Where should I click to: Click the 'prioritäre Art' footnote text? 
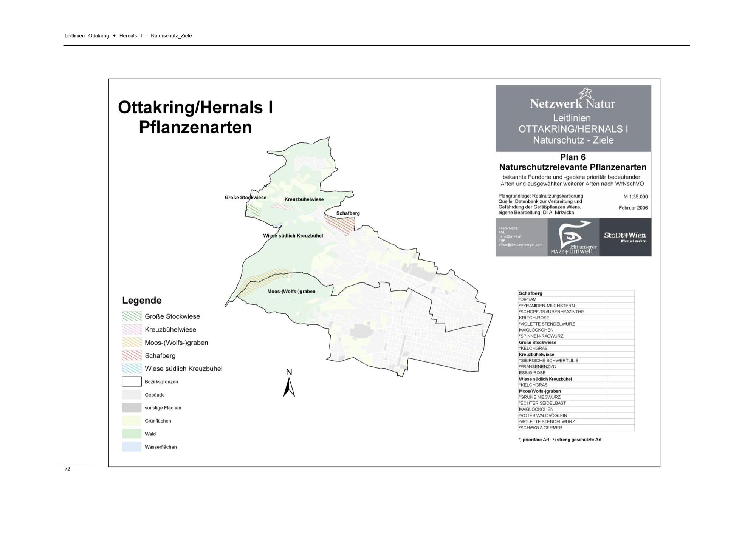coord(534,440)
